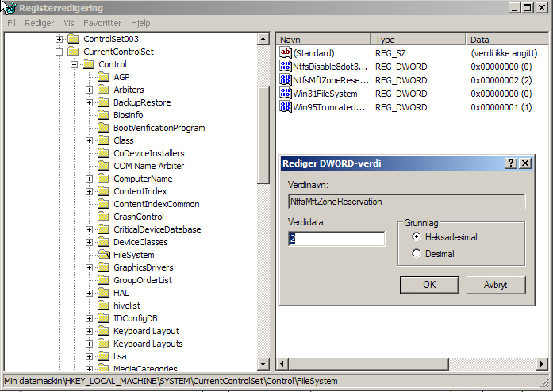Sort values by the Navn column header
The width and height of the screenshot is (553, 392).
[323, 40]
